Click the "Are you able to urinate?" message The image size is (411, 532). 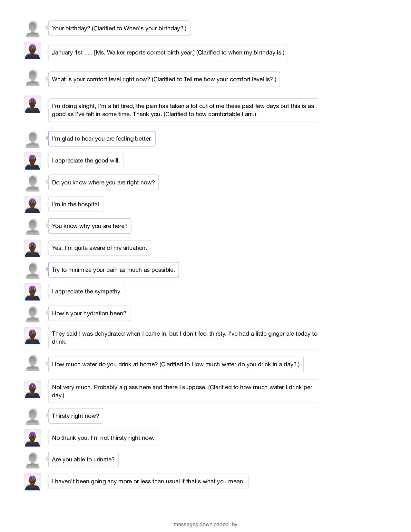point(83,459)
